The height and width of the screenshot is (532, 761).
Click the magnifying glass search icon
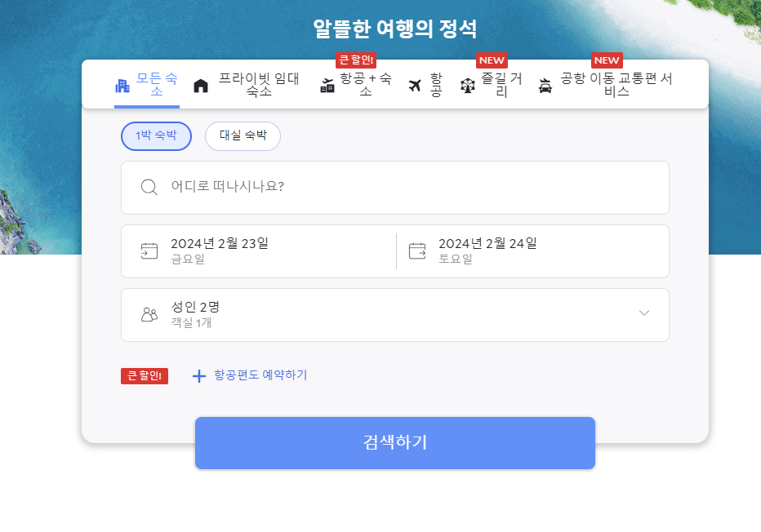coord(149,187)
